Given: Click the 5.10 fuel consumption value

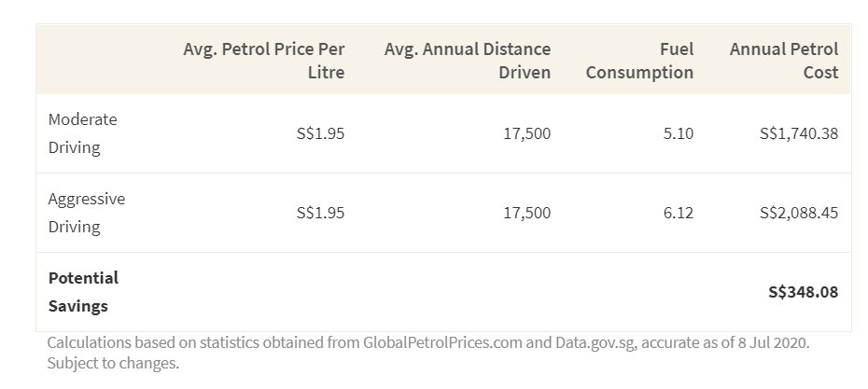Looking at the screenshot, I should (x=678, y=133).
